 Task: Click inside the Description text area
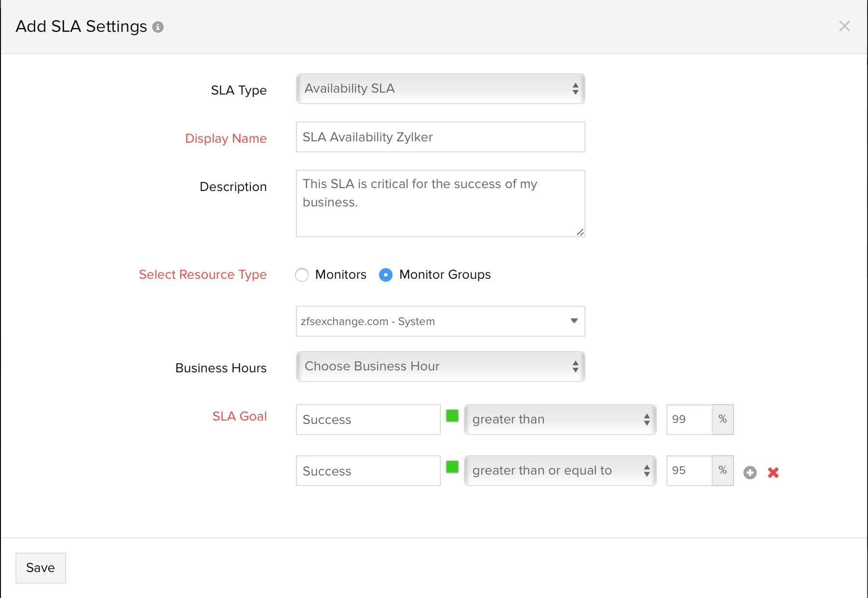click(x=440, y=204)
